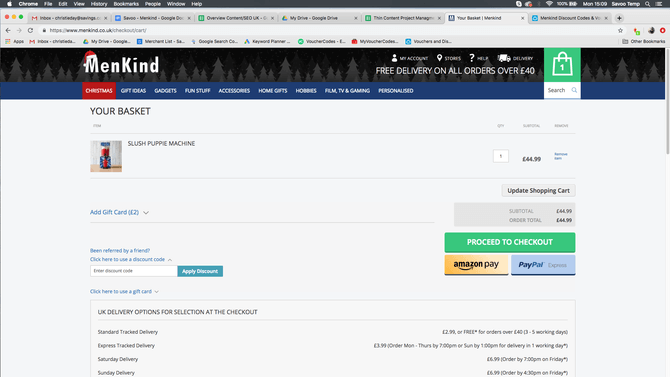This screenshot has height=377, width=670.
Task: Open the Home Gifts menu
Action: point(273,91)
